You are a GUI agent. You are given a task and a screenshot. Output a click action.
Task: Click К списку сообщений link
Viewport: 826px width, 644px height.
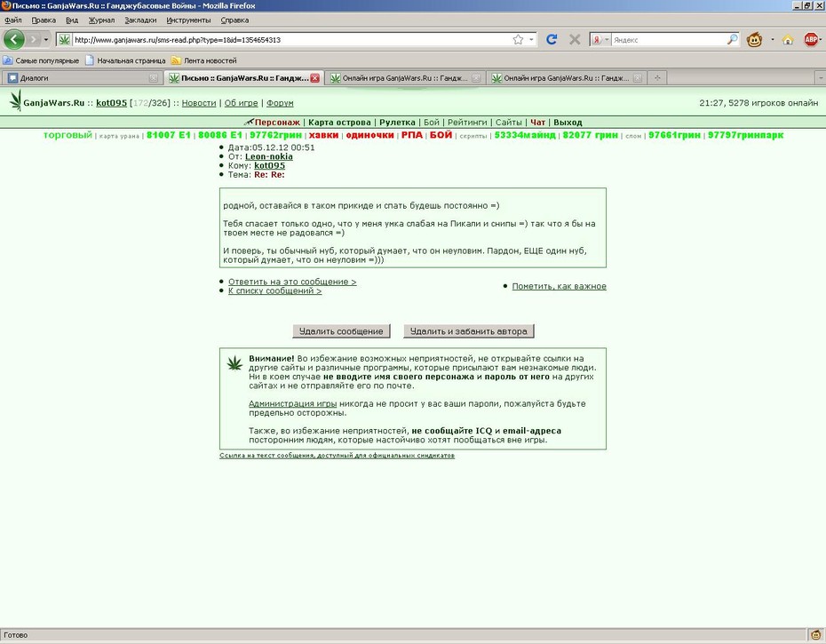pos(274,290)
